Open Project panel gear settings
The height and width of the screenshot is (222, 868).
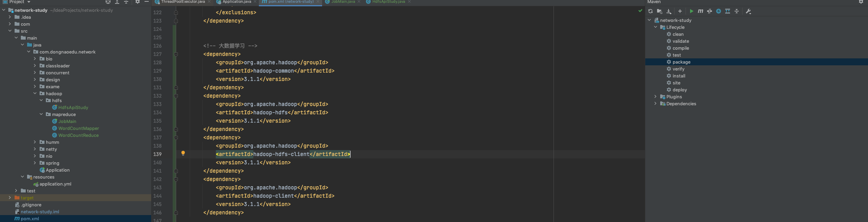(138, 2)
